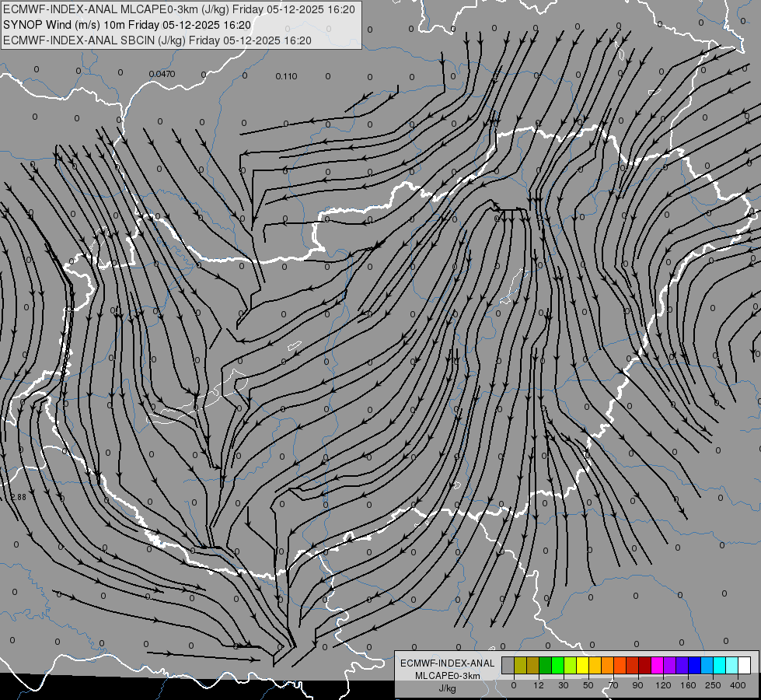Select the cyan legend swatch
Image resolution: width=761 pixels, height=700 pixels.
click(719, 665)
